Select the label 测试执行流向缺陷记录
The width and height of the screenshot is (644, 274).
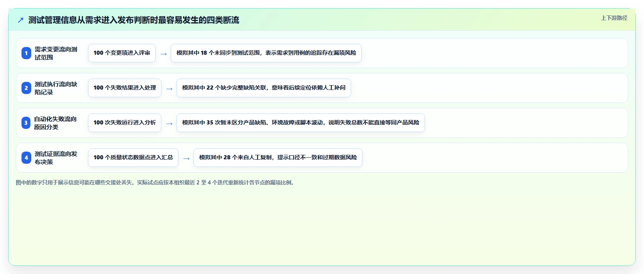click(56, 88)
